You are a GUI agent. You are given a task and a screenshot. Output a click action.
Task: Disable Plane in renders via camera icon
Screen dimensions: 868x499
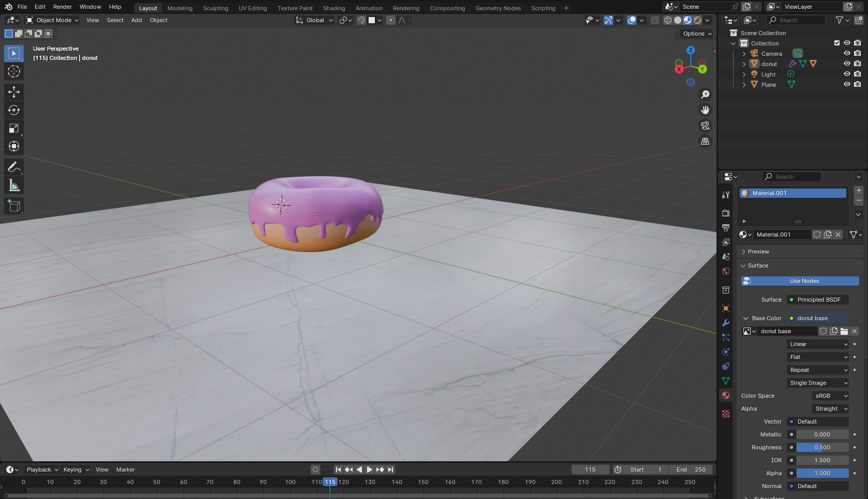coord(858,84)
